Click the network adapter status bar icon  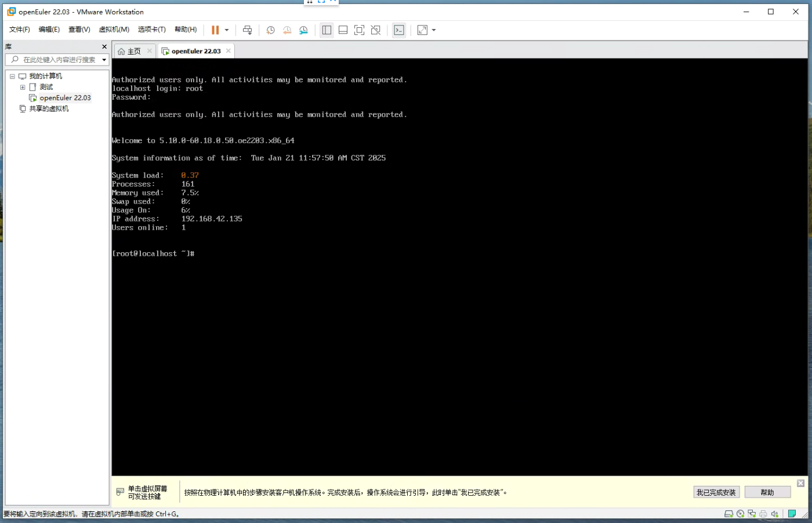[752, 514]
